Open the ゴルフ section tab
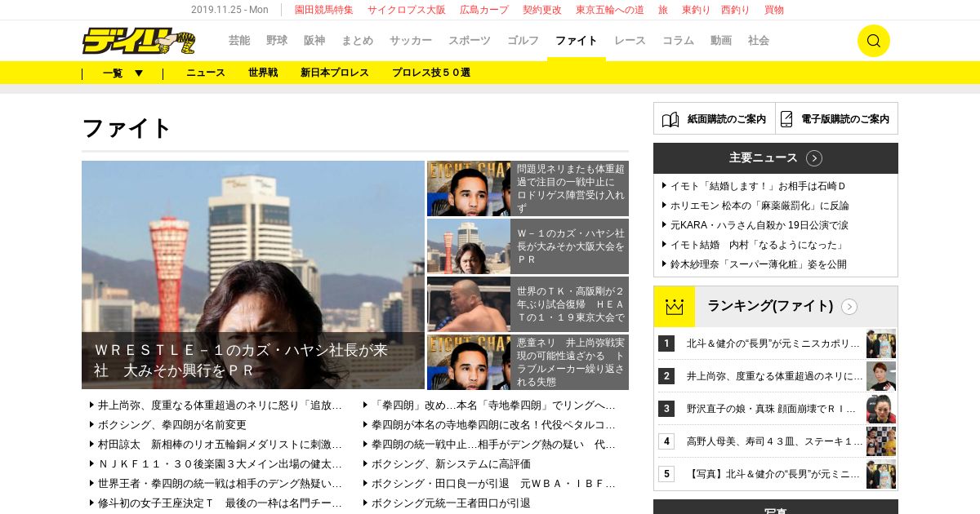The height and width of the screenshot is (514, 980). [523, 40]
